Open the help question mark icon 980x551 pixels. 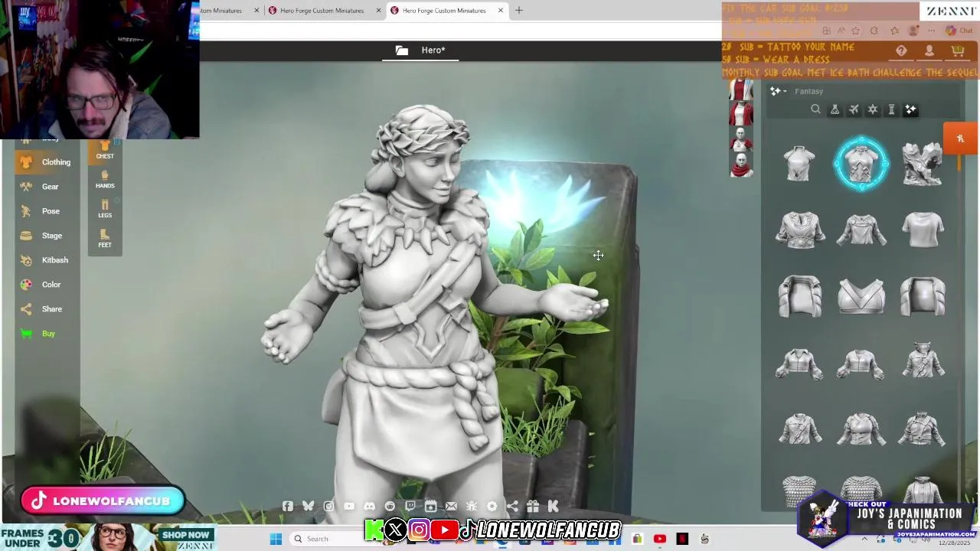tap(901, 51)
